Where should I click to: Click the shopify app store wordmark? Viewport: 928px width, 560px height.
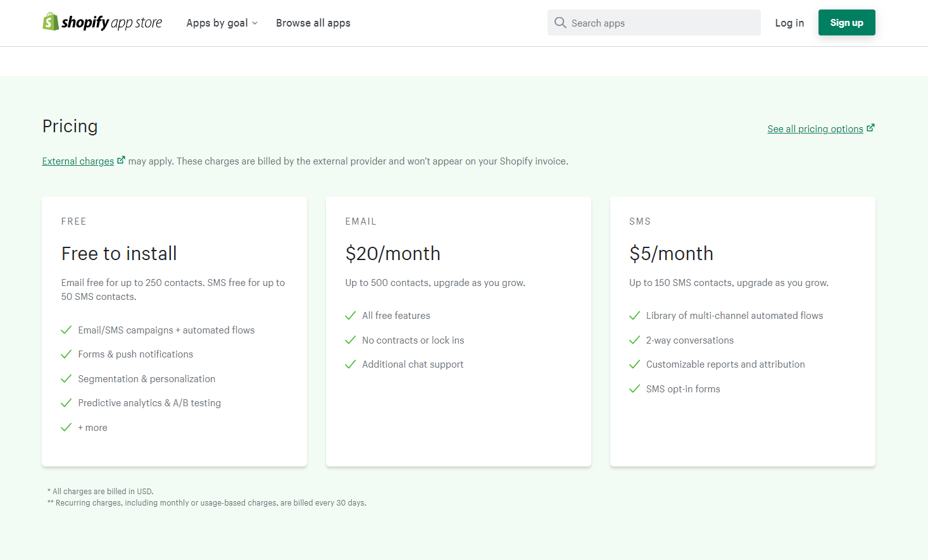[111, 23]
